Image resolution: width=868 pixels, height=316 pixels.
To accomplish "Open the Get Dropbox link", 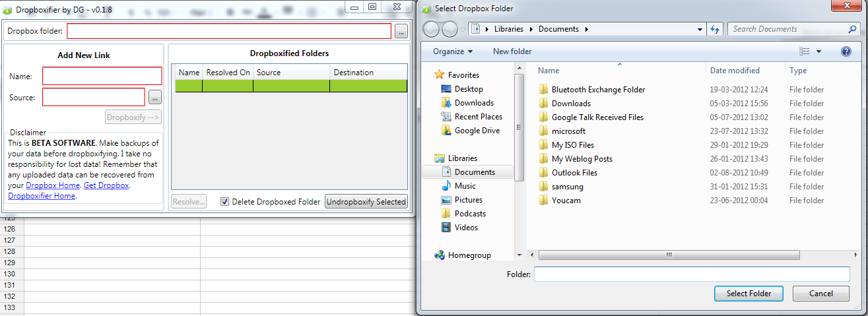I will coord(106,185).
